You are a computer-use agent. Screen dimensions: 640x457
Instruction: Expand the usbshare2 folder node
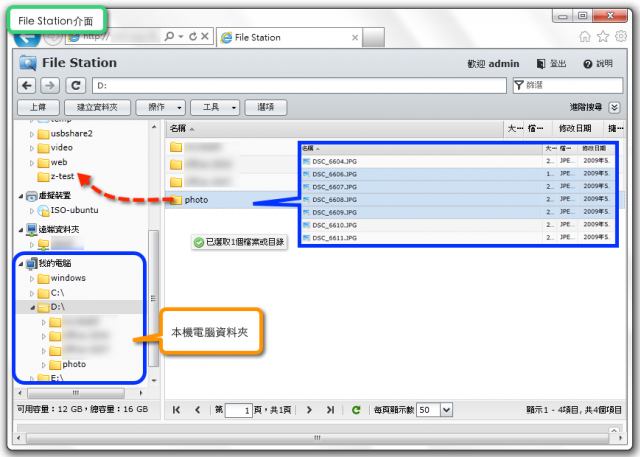(32, 134)
